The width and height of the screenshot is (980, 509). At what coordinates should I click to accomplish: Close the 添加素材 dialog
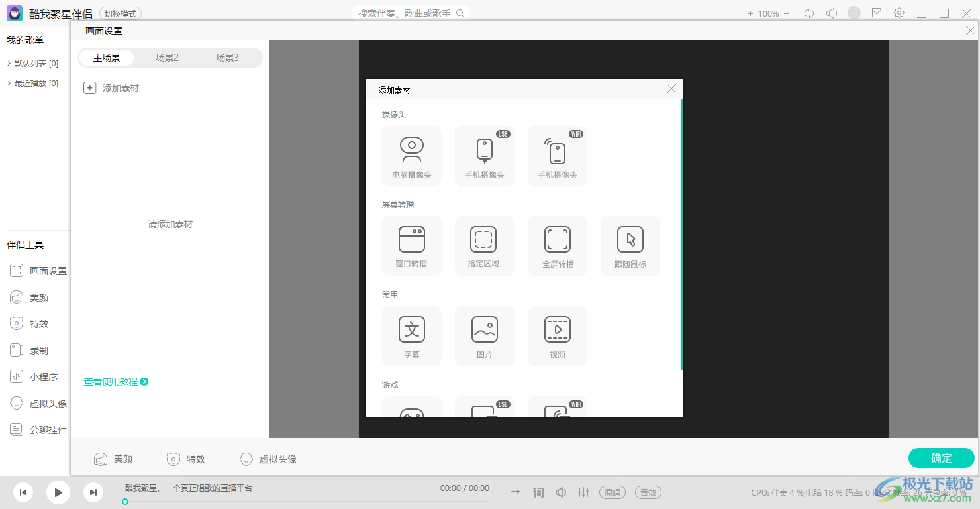[x=671, y=89]
